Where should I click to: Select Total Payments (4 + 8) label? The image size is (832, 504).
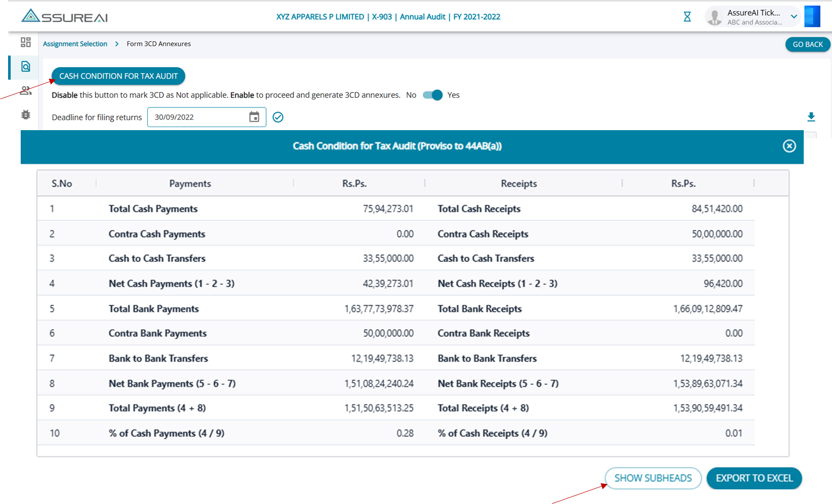157,408
